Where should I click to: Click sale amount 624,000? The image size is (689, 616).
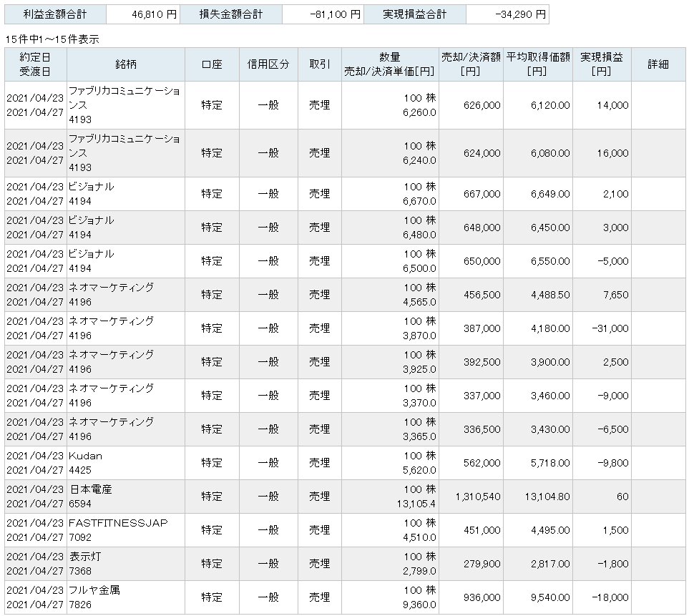[x=482, y=153]
